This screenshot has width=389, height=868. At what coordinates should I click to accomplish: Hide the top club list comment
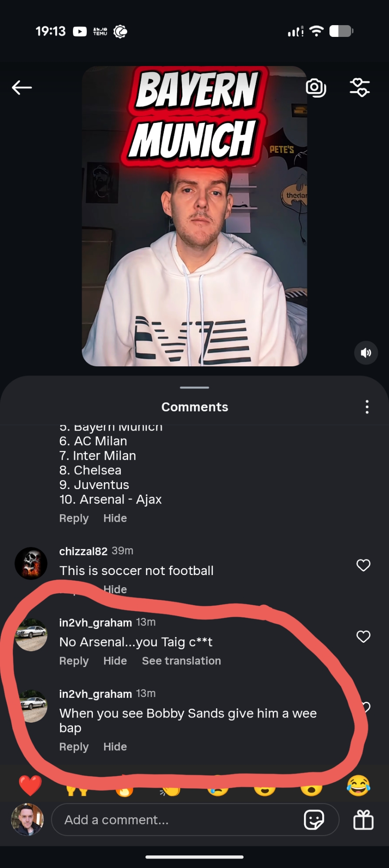(115, 518)
